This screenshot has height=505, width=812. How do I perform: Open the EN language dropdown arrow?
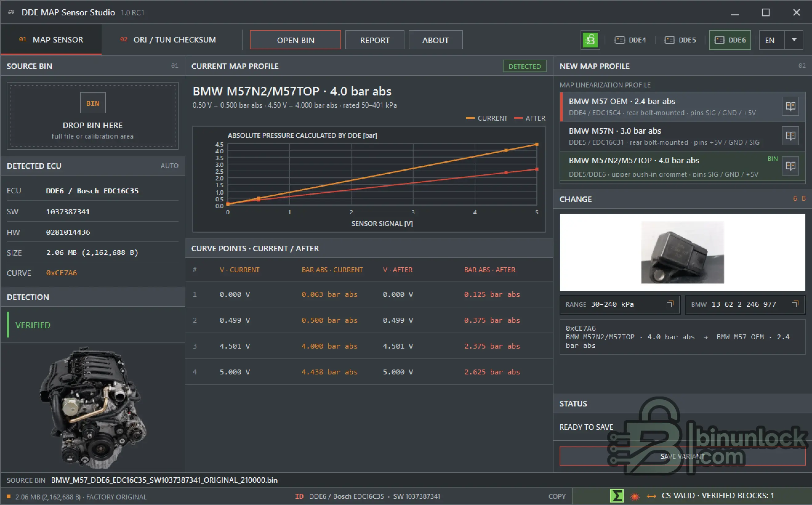[x=794, y=40]
